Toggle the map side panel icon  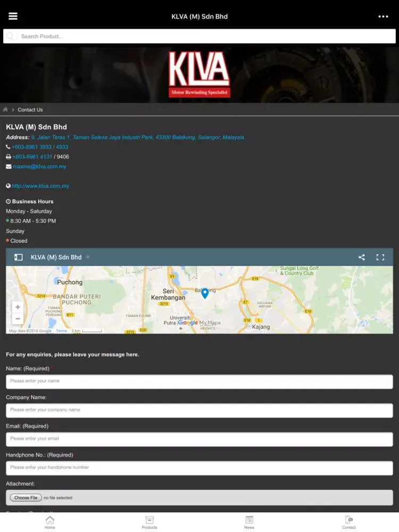coord(18,257)
